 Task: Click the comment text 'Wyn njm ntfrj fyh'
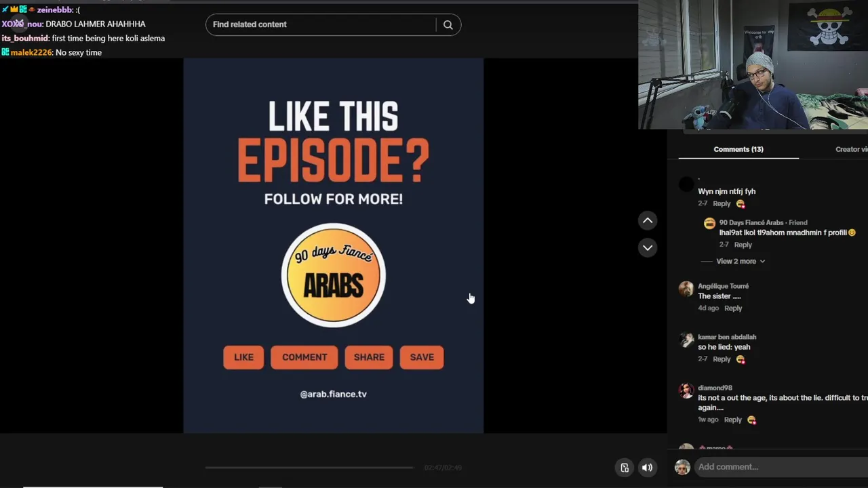click(x=727, y=192)
